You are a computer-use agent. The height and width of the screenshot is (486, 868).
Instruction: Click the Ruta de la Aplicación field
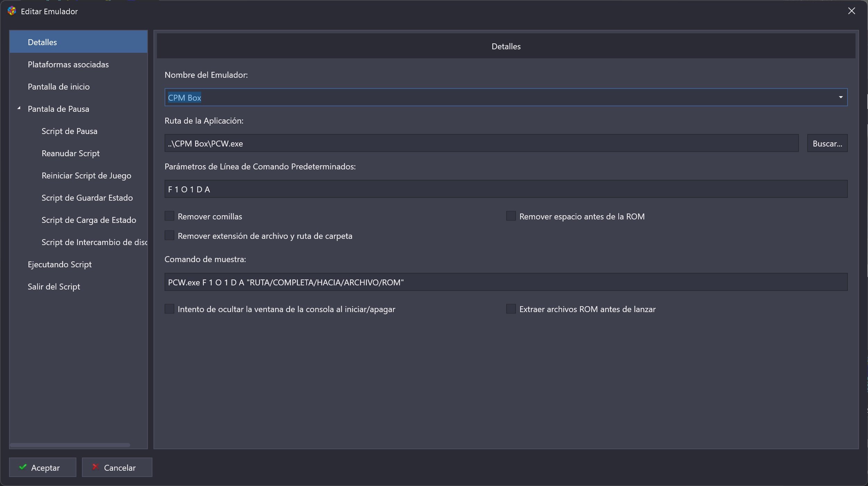pos(482,143)
